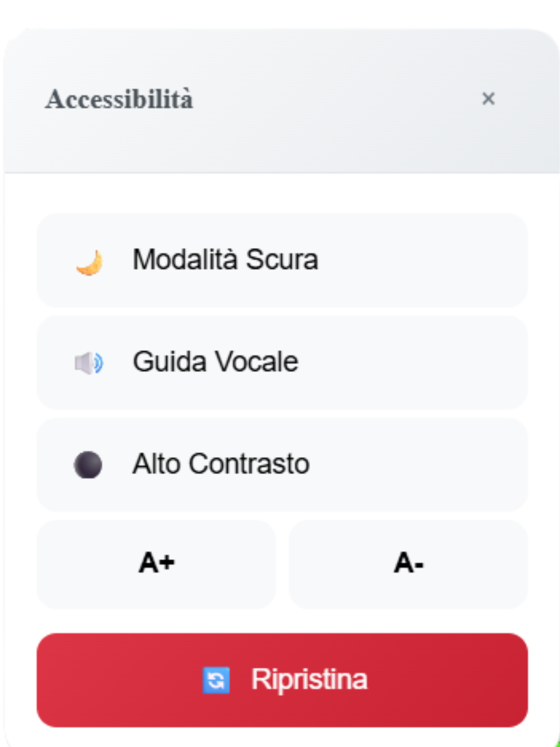Click empty right side of Alto Contrasto row

point(441,465)
